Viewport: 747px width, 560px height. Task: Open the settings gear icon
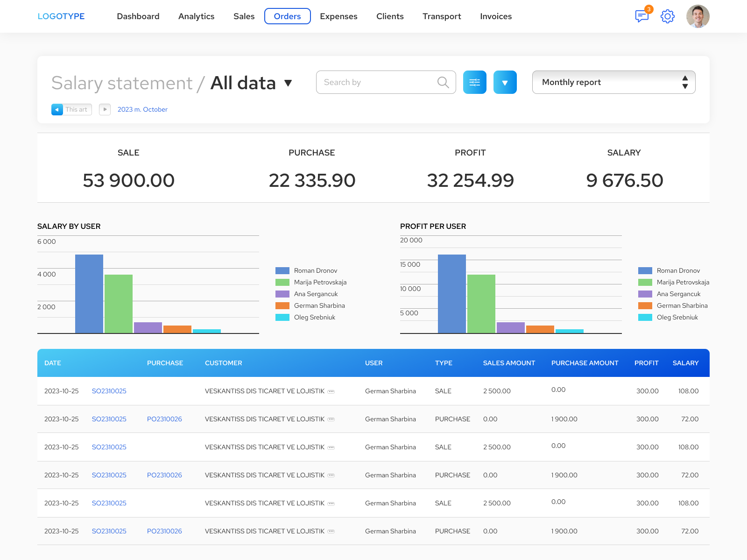tap(668, 16)
